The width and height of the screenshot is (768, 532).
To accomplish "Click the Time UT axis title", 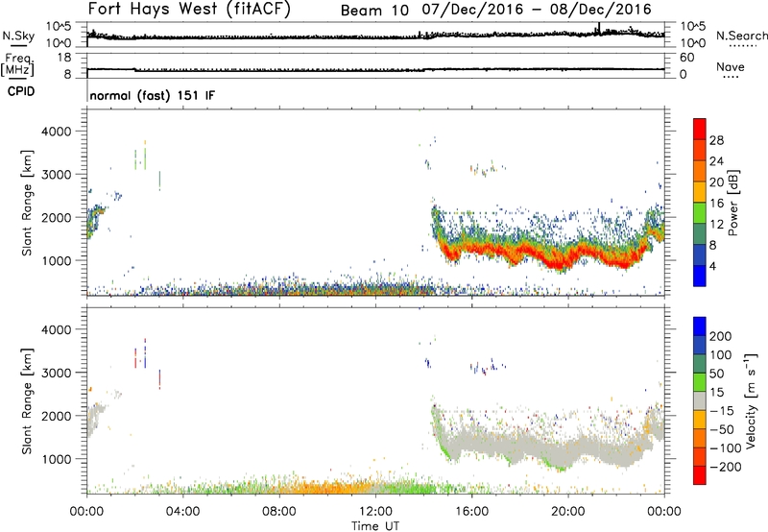I will (x=375, y=526).
